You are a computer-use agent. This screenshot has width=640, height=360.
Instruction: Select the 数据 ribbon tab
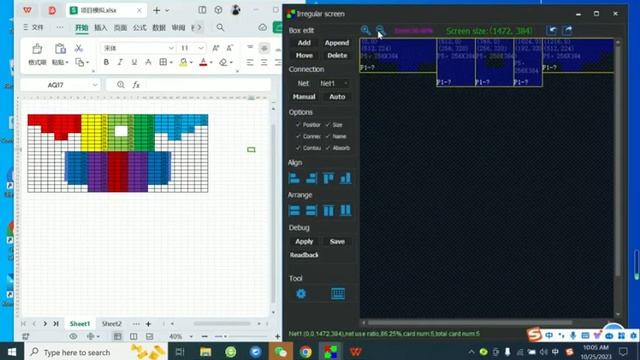click(159, 27)
